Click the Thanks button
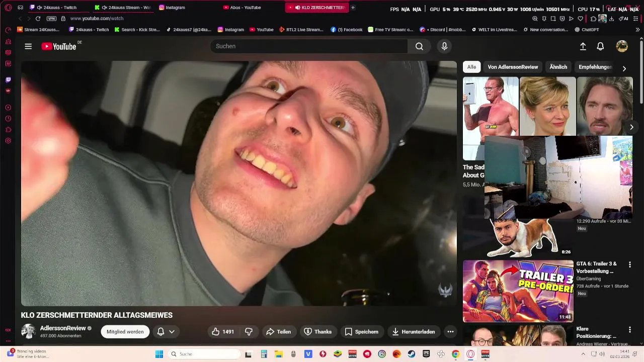 [318, 332]
